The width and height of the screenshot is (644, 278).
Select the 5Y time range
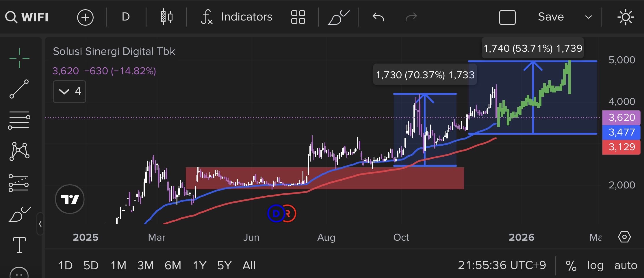[224, 265]
